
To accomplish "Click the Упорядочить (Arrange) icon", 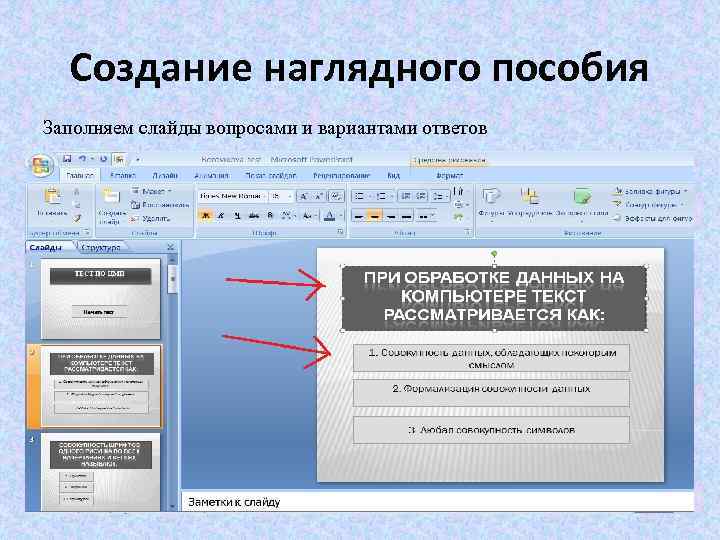I will [x=530, y=196].
